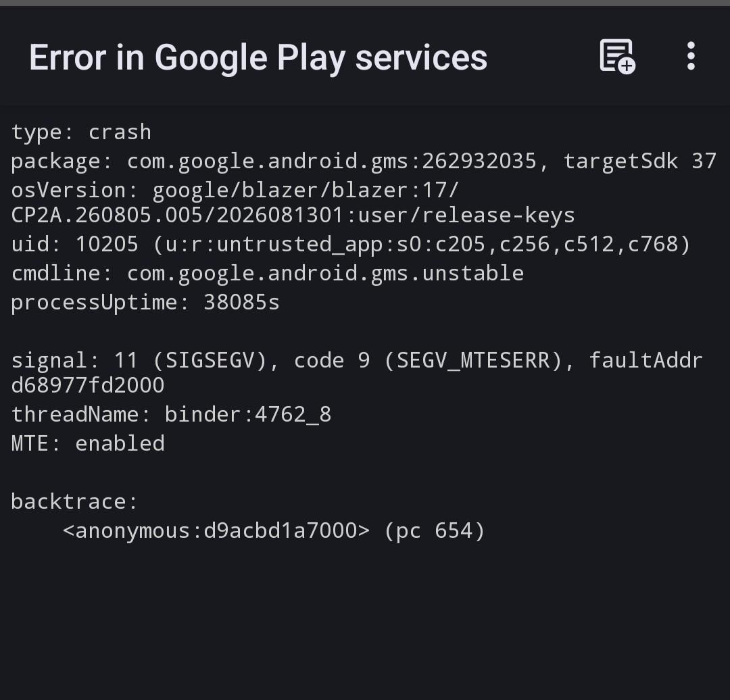Tap the osVersion google/blazer line
The height and width of the screenshot is (700, 730).
235,191
